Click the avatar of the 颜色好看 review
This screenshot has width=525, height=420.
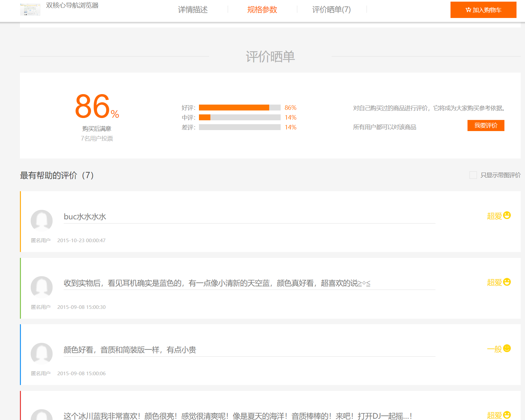tap(41, 354)
